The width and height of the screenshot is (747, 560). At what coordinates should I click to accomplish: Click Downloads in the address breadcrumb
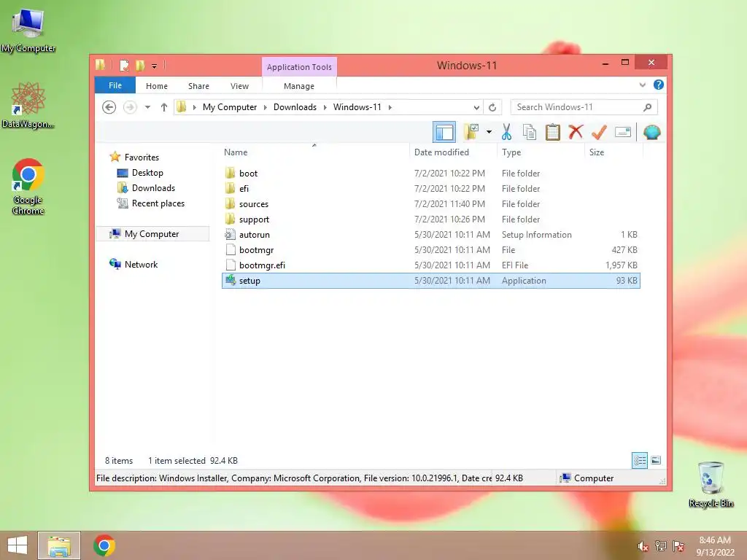click(x=295, y=107)
